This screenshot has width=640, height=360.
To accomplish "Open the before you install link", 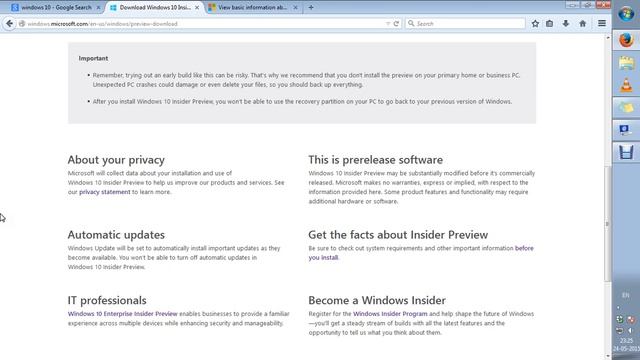I will tap(421, 253).
